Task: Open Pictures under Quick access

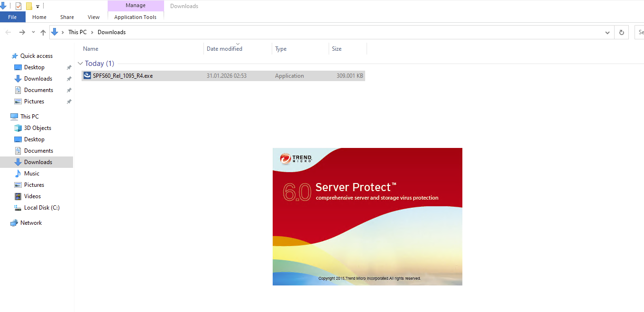Action: [x=34, y=101]
